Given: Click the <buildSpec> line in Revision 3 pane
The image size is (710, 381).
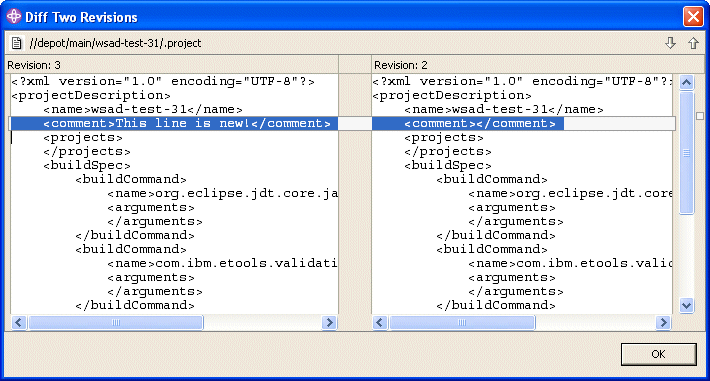Looking at the screenshot, I should tap(87, 165).
